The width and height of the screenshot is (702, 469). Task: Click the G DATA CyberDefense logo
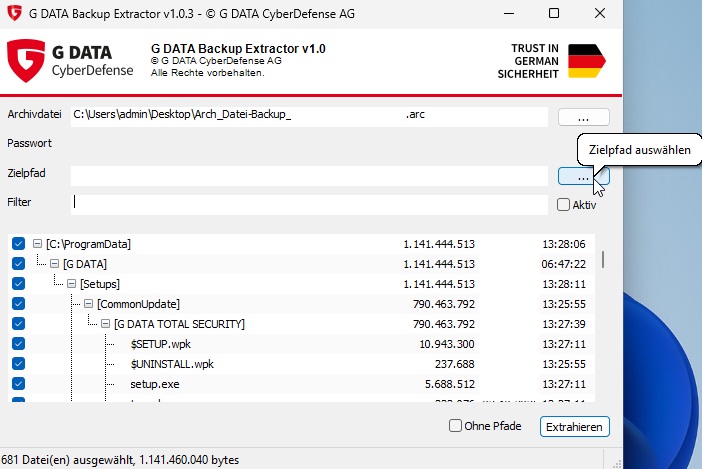[x=70, y=61]
